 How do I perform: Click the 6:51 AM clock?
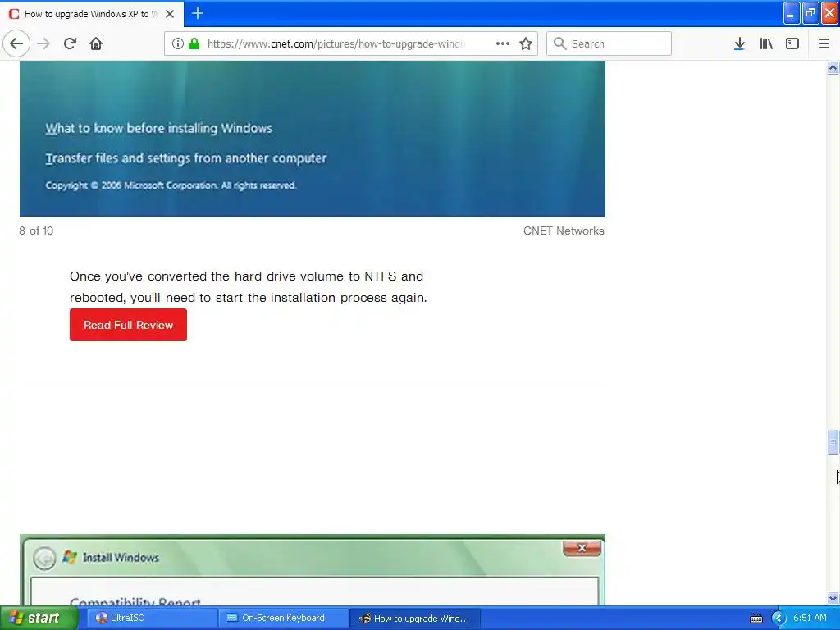point(810,618)
